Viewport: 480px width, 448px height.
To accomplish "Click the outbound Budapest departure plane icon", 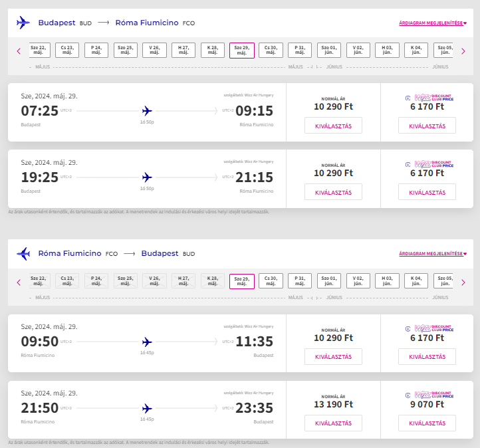I will (x=23, y=23).
